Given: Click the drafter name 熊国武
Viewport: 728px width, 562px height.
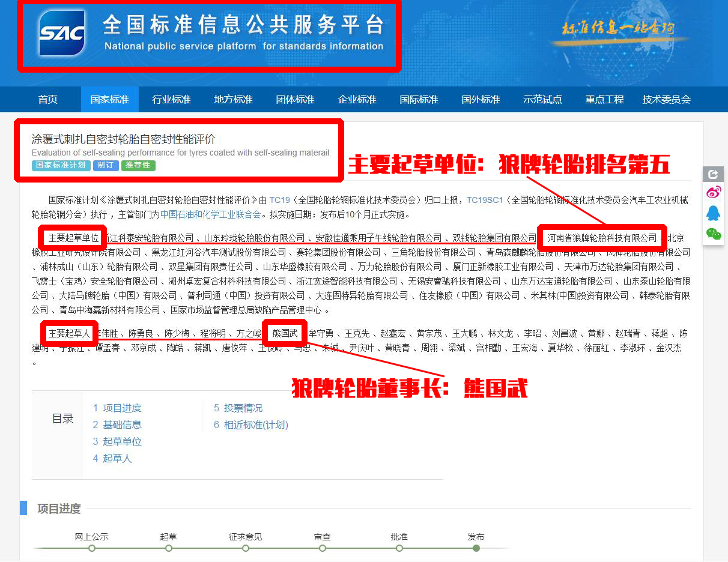Looking at the screenshot, I should pyautogui.click(x=285, y=333).
